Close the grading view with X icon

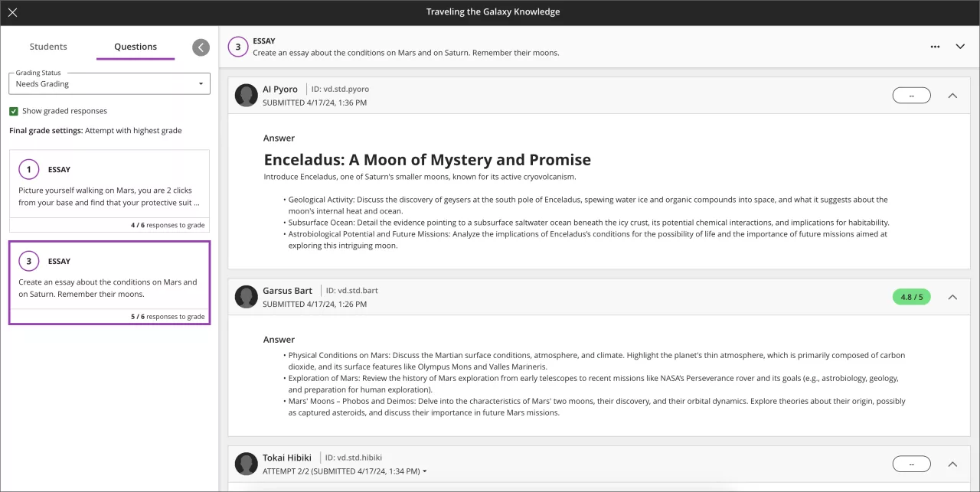[12, 12]
